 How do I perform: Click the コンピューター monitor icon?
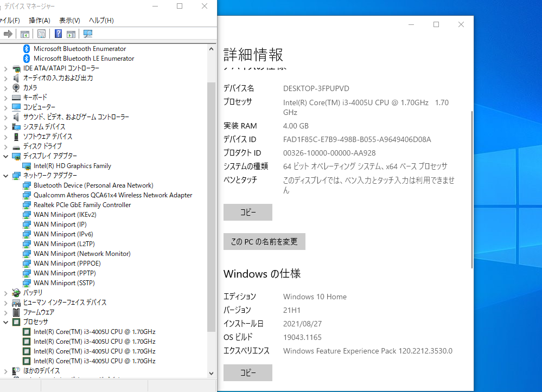[x=16, y=107]
